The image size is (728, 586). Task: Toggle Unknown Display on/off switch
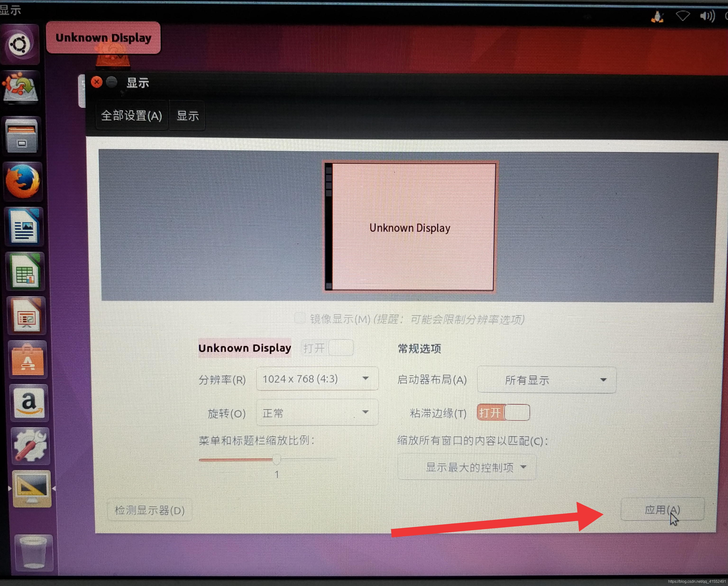pos(327,348)
